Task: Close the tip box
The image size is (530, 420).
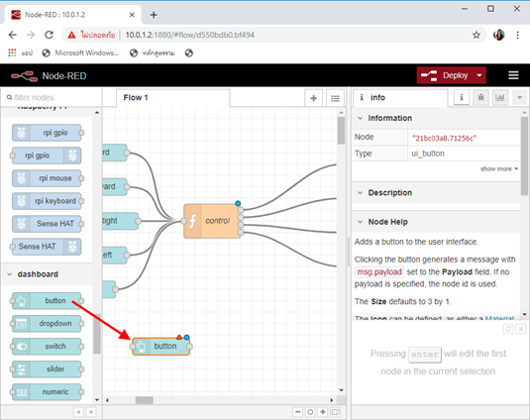Action: coord(521,329)
